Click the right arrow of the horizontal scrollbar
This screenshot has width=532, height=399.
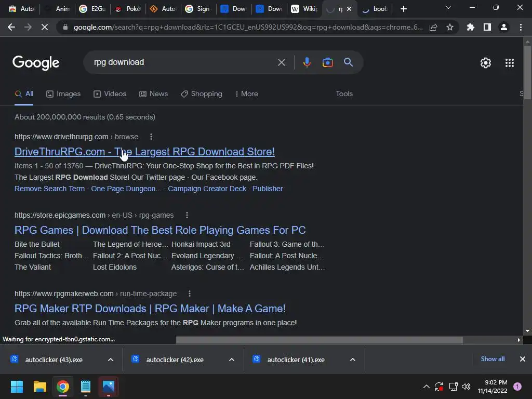coord(519,340)
